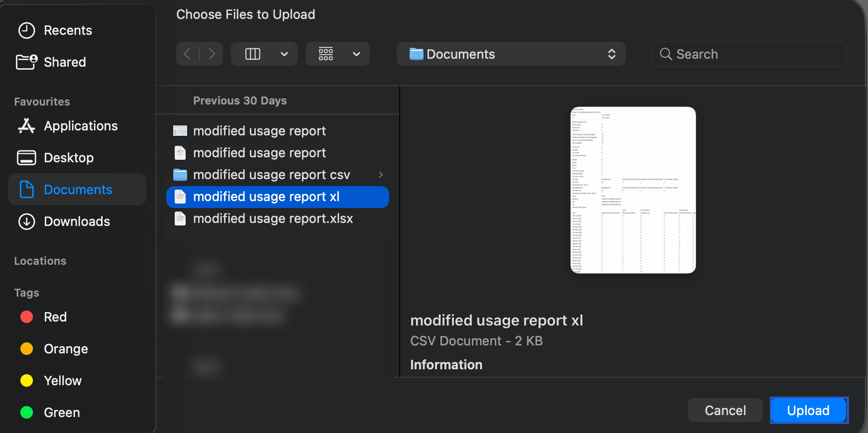Click the Recents clock icon
This screenshot has height=433, width=868.
point(26,30)
